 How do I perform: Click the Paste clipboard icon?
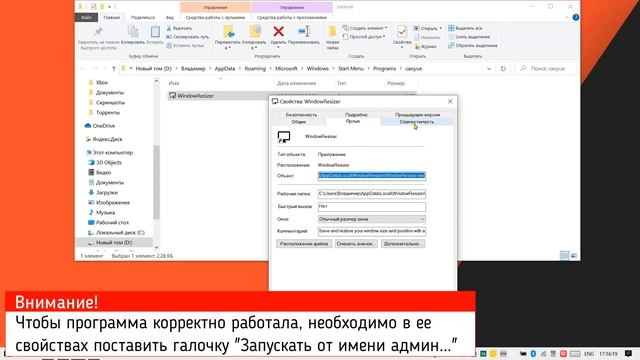click(155, 32)
